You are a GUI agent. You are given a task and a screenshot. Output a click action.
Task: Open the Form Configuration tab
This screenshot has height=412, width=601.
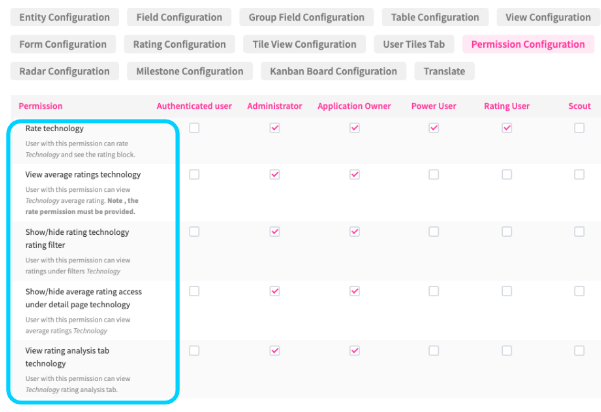click(x=63, y=44)
